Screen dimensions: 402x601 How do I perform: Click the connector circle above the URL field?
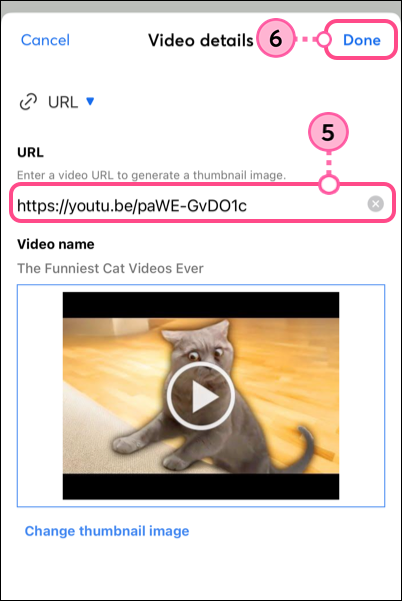(328, 184)
